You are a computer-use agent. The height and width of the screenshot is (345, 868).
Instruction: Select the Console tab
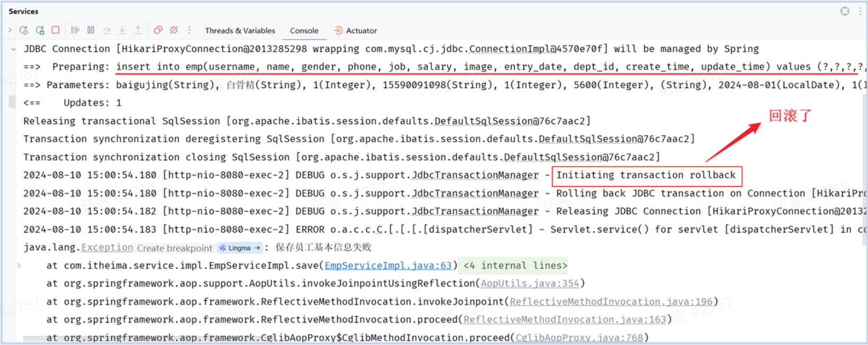[x=304, y=31]
